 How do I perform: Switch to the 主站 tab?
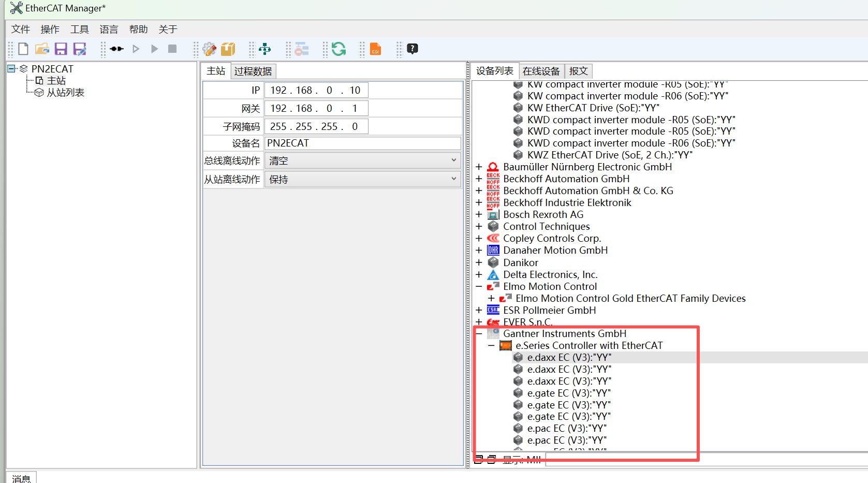pos(216,71)
